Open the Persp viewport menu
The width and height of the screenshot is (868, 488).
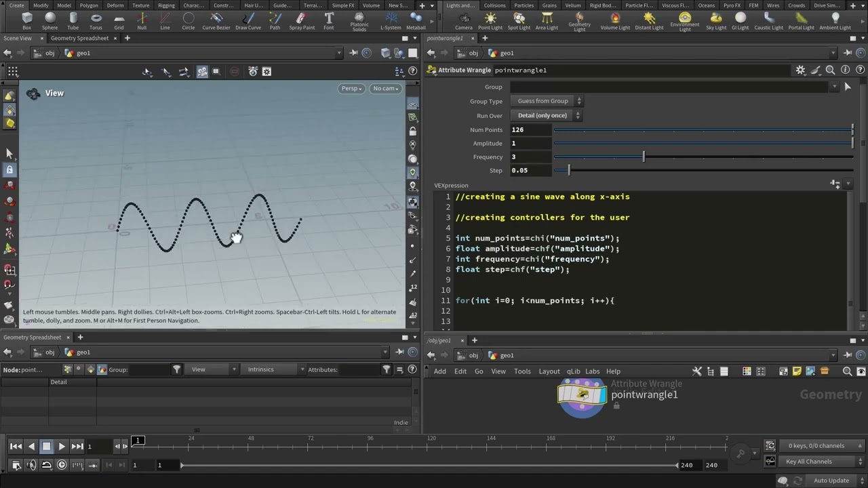click(351, 88)
